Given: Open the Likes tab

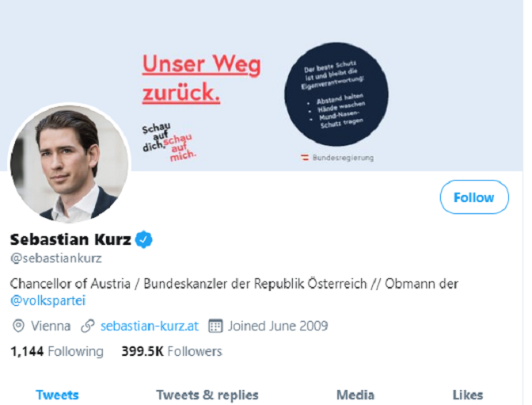Looking at the screenshot, I should [x=468, y=395].
